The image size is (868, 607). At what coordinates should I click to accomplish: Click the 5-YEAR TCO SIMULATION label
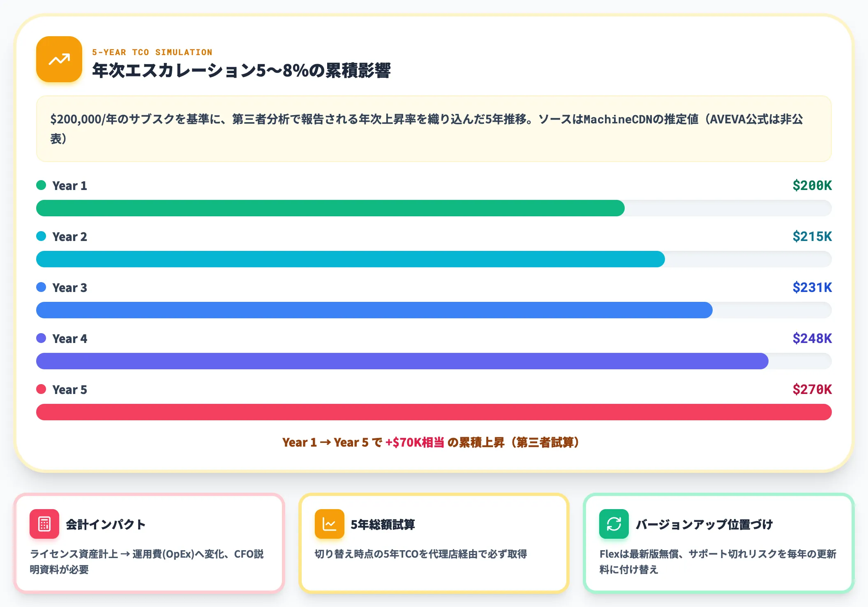(x=152, y=52)
